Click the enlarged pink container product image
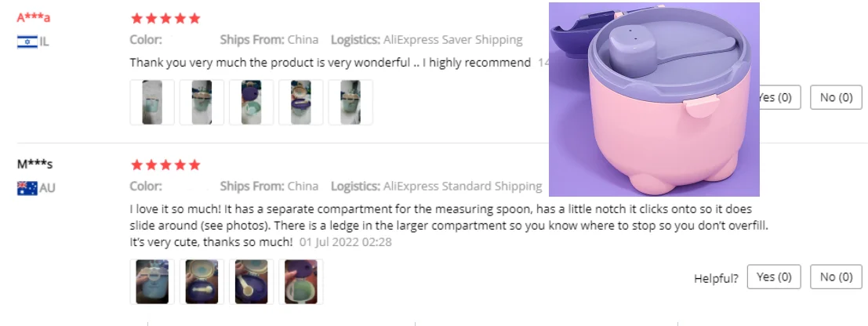868x326 pixels. 654,99
